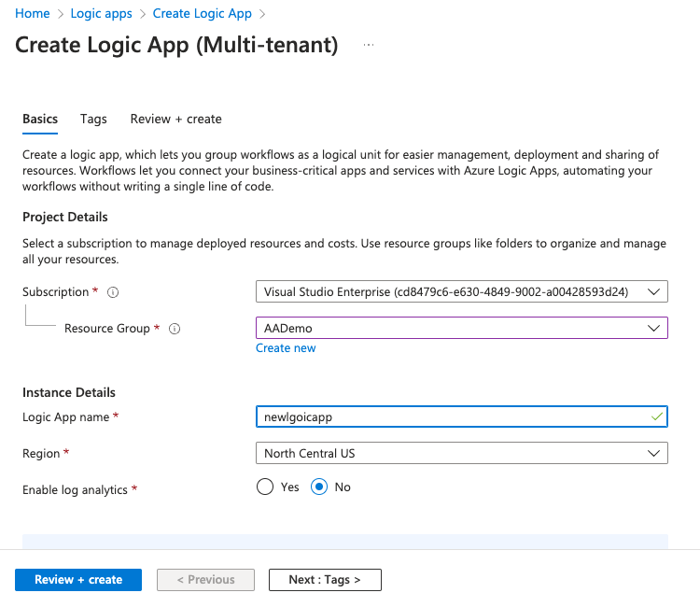700x607 pixels.
Task: Click Create Logic App breadcrumb link
Action: click(x=202, y=14)
